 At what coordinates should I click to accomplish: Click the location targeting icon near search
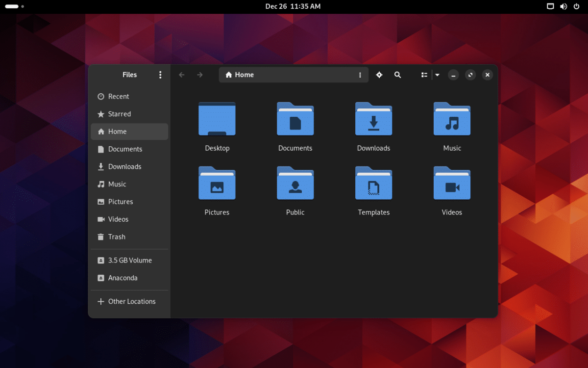coord(379,75)
